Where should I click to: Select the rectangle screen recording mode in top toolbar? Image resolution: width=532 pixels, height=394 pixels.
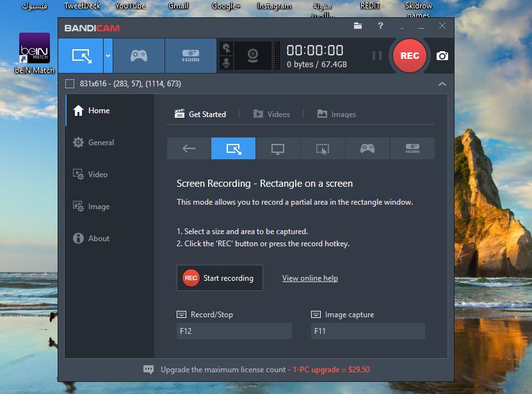click(81, 56)
